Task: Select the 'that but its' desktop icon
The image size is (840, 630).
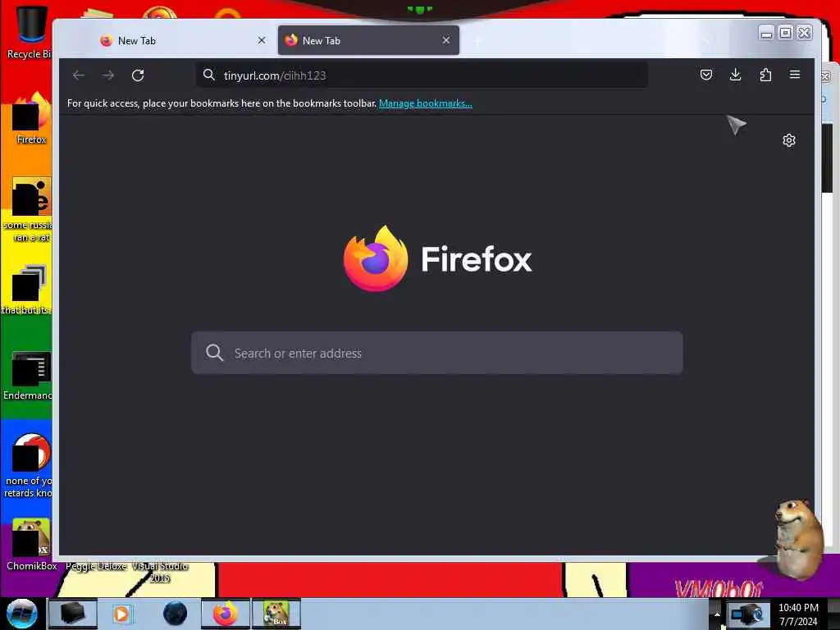Action: (x=29, y=290)
